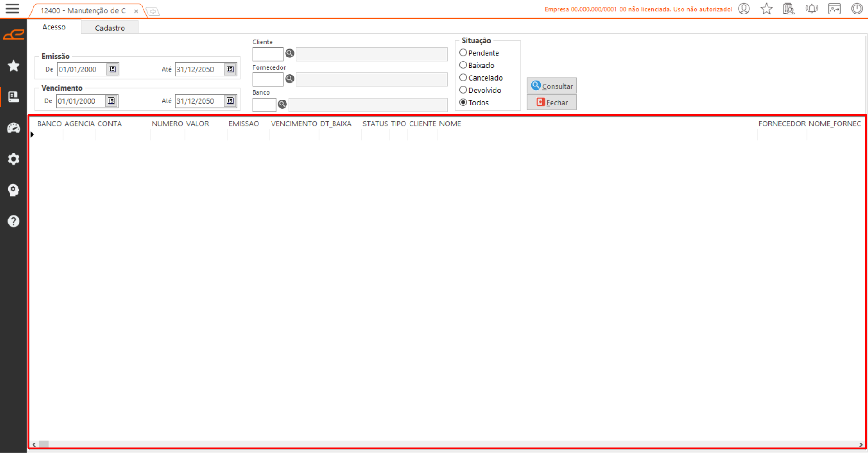Switch to the Cadastro tab
Image resolution: width=868 pixels, height=453 pixels.
coord(110,28)
